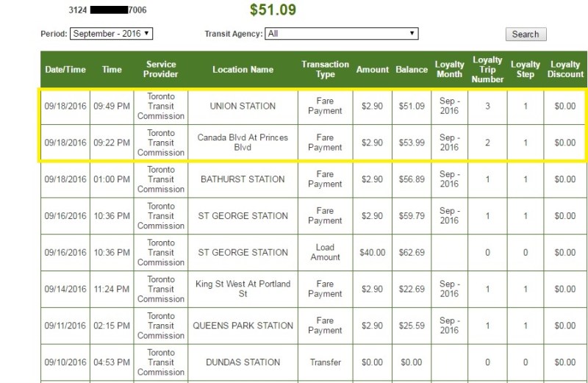Click the $51.09 balance heading at top
Viewport: 588px width, 383px height.
coord(273,10)
